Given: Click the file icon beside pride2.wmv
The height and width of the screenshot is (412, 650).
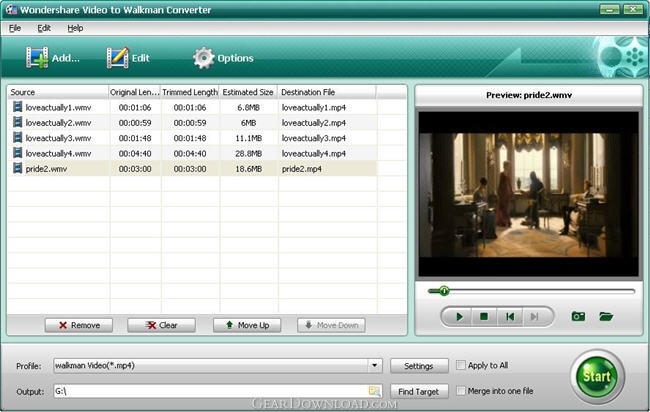Looking at the screenshot, I should point(17,168).
